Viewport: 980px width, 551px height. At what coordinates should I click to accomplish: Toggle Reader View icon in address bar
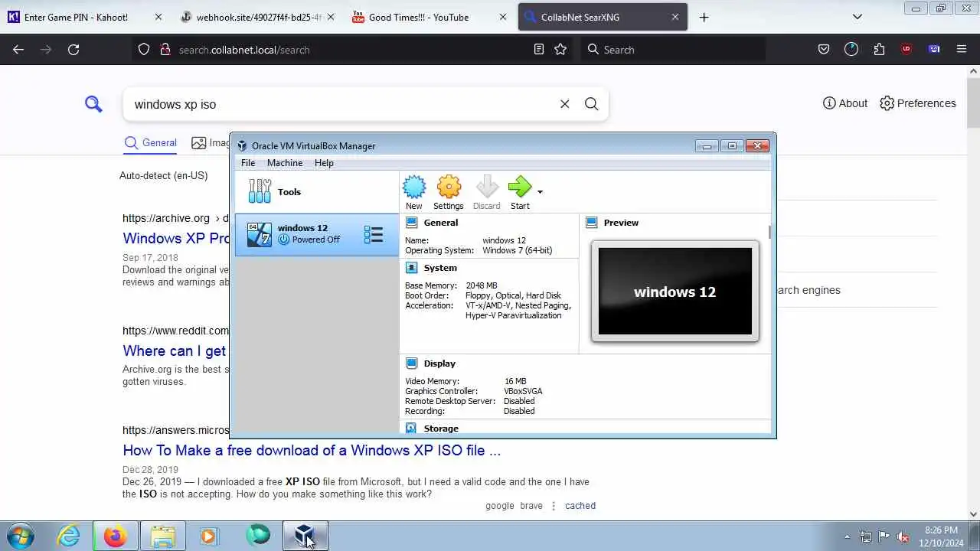click(x=539, y=49)
